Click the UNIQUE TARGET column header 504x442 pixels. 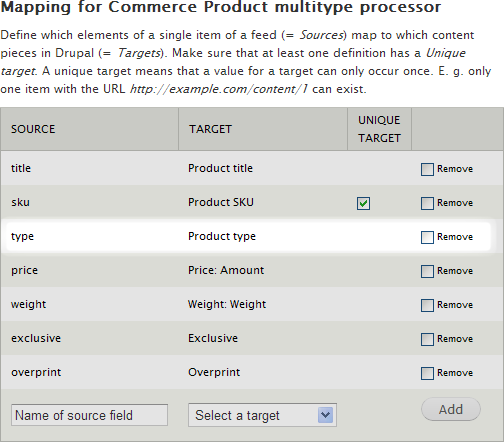pyautogui.click(x=379, y=129)
